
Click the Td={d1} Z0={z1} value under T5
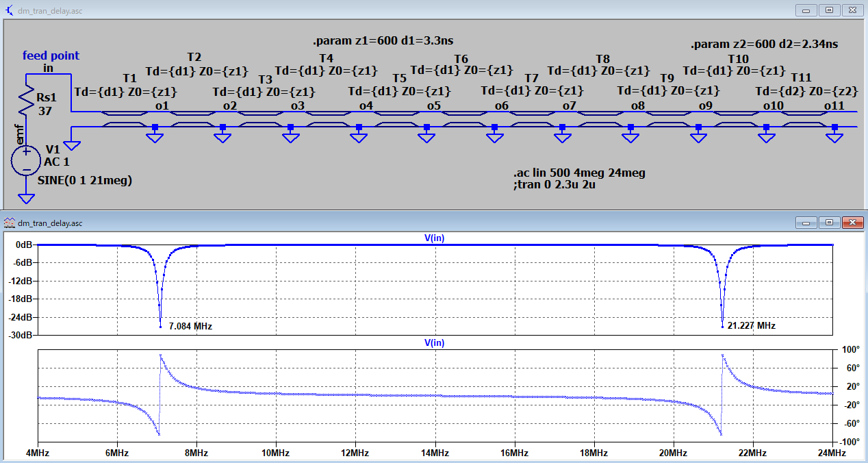point(400,90)
